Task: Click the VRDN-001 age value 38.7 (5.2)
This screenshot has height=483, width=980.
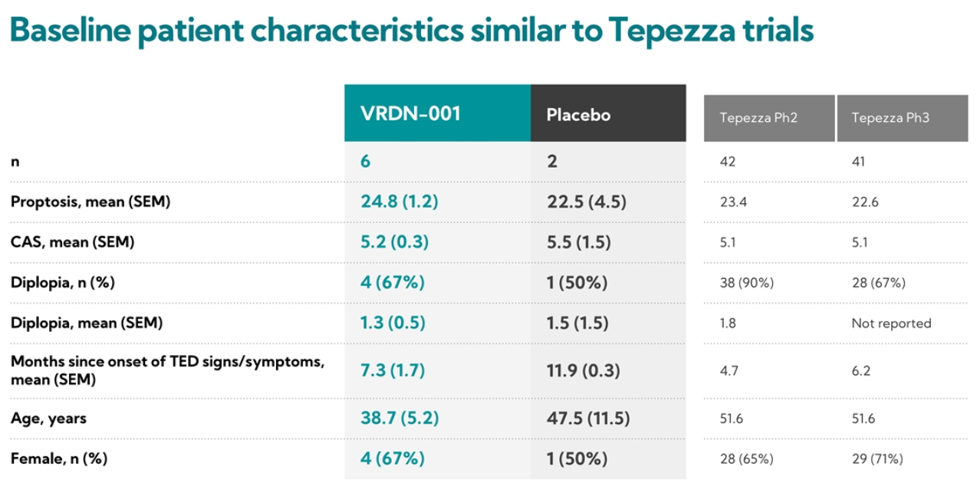Action: click(x=400, y=419)
